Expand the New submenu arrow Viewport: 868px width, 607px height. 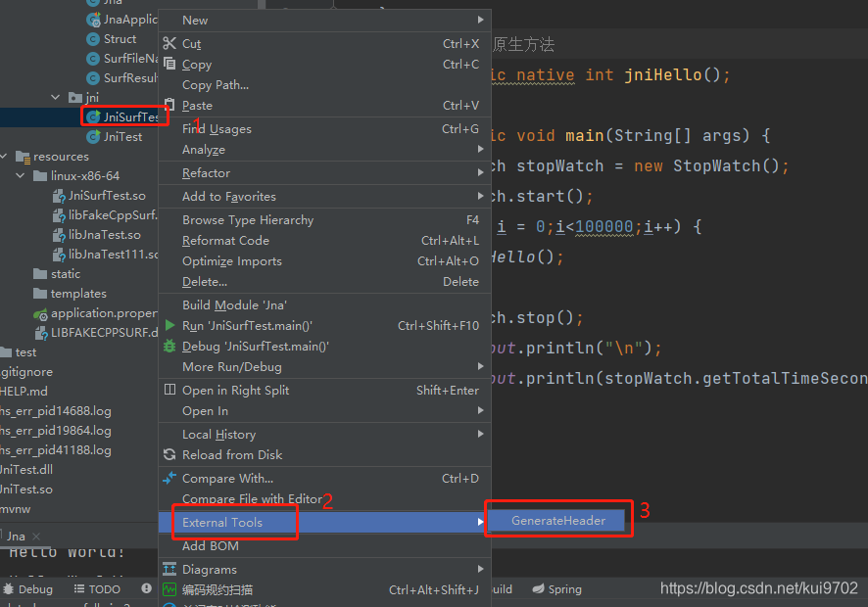click(480, 20)
